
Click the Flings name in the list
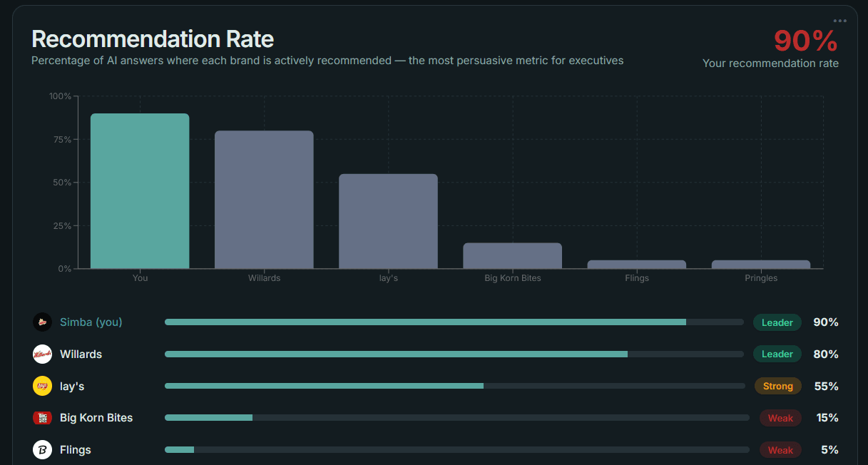pos(76,450)
